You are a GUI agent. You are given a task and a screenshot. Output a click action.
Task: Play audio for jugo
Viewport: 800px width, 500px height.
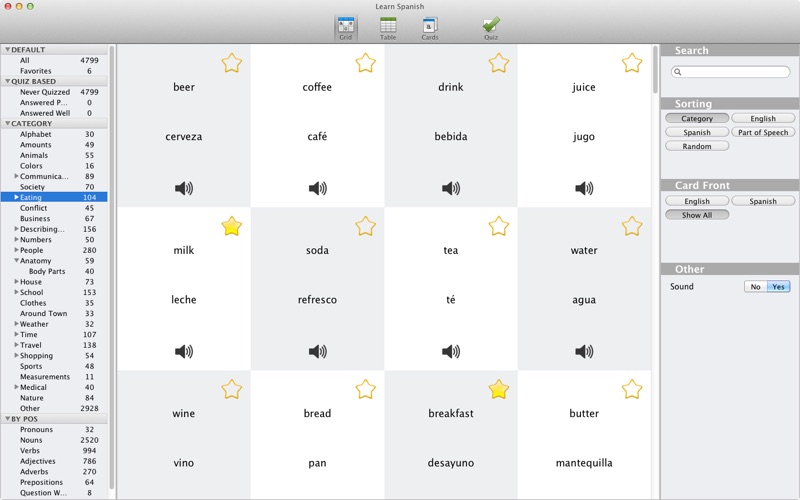pos(584,188)
